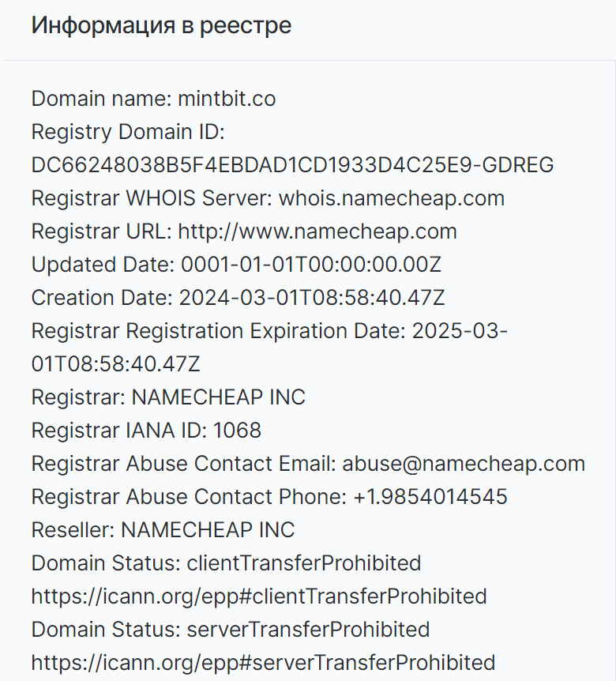Open the http://www.namecheap.com registrar URL
This screenshot has height=681, width=616.
pyautogui.click(x=317, y=231)
